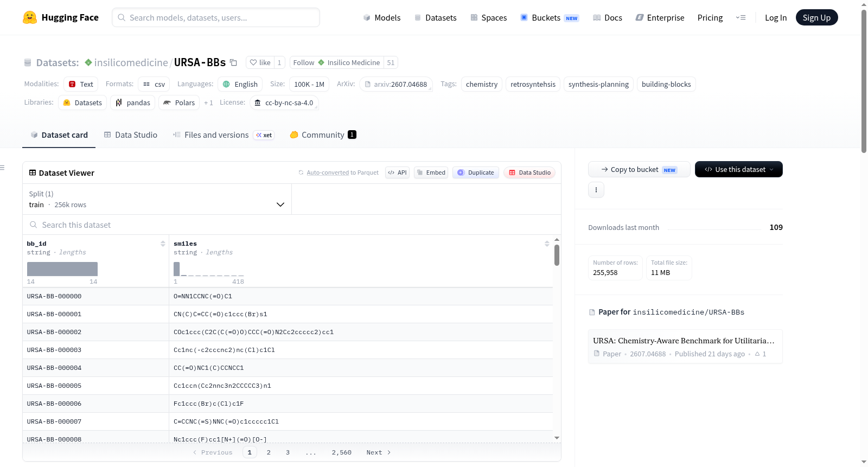
Task: Open the Embed viewer option
Action: click(x=431, y=172)
